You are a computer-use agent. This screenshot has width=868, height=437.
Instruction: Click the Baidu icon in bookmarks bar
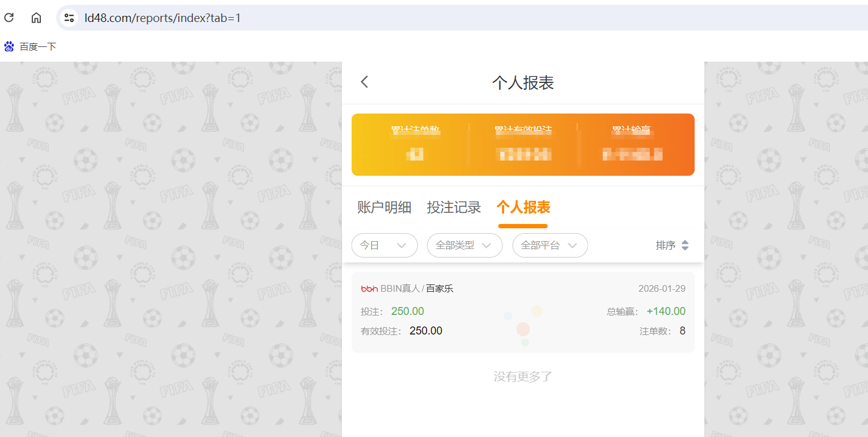click(x=9, y=46)
